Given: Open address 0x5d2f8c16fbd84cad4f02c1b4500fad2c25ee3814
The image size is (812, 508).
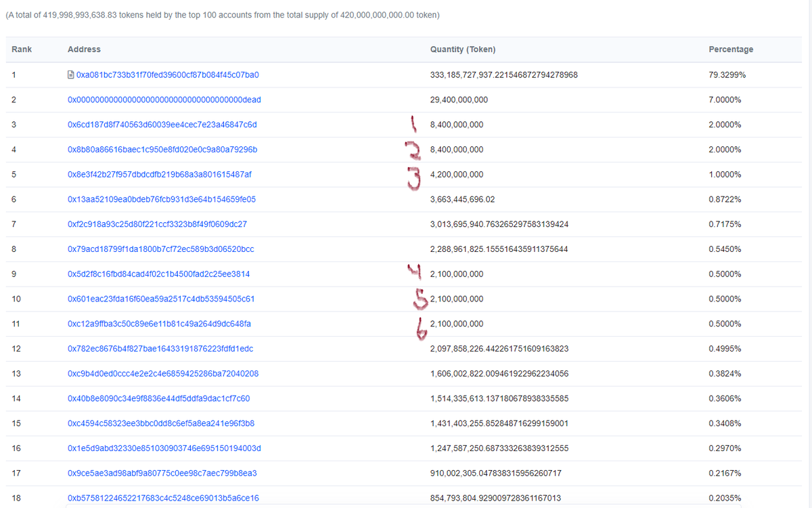Looking at the screenshot, I should coord(159,274).
